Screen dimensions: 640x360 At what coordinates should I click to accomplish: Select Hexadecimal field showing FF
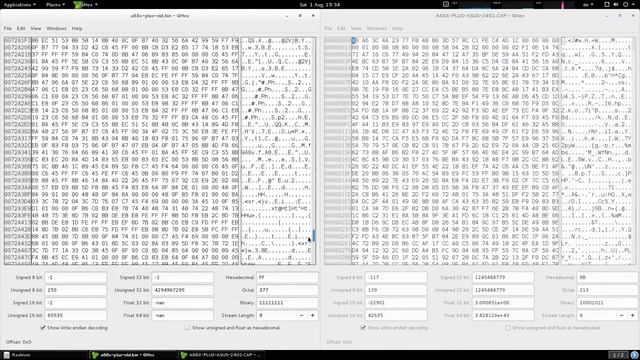(287, 278)
